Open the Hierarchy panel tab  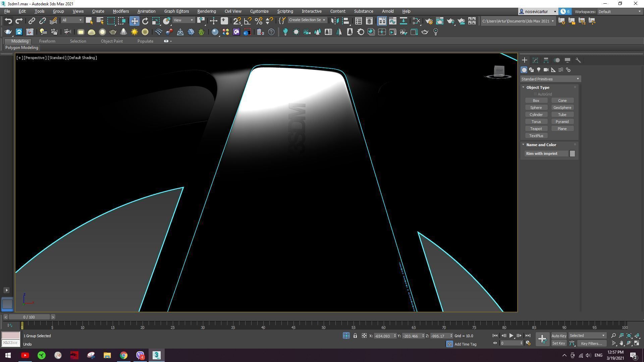(546, 60)
